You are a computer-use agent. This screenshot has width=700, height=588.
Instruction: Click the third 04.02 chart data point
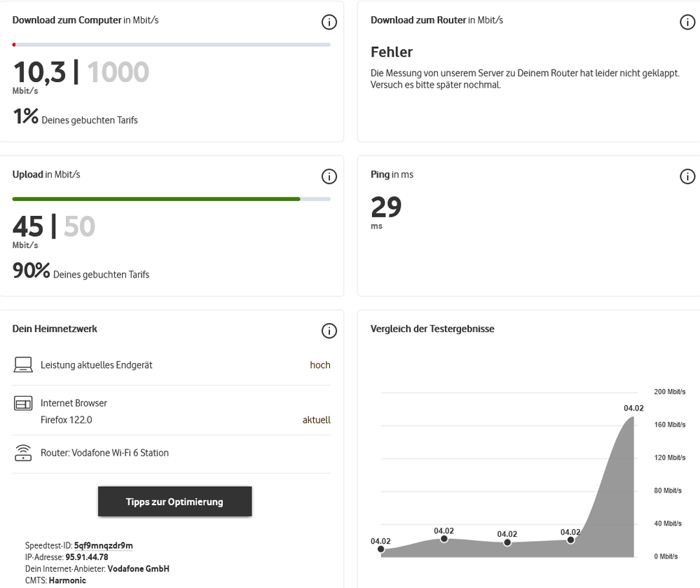pos(507,542)
